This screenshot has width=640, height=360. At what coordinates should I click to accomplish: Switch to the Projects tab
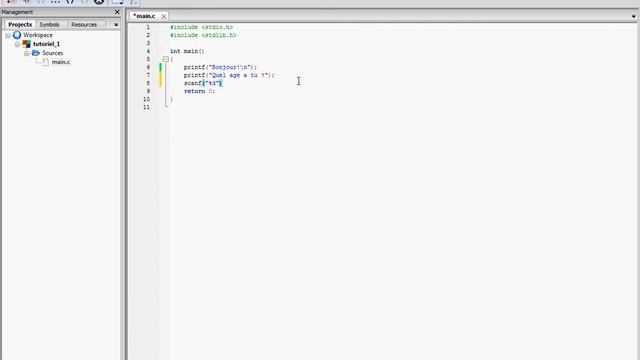click(20, 24)
